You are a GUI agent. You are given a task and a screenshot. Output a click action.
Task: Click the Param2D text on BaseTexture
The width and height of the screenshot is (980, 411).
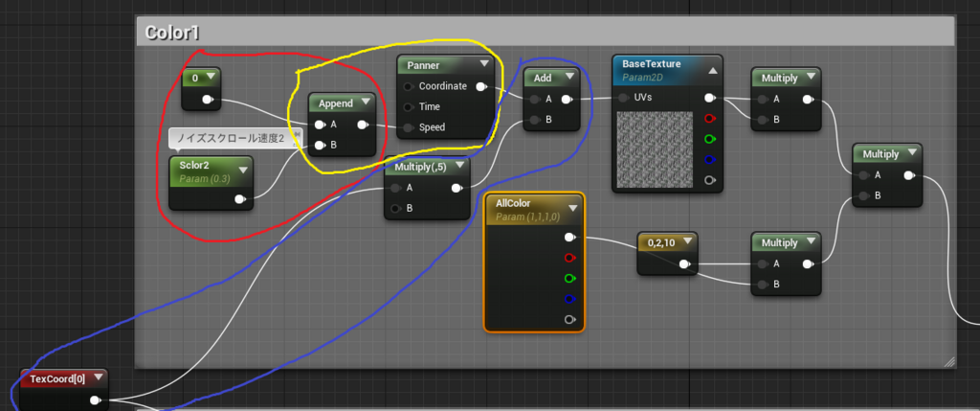pyautogui.click(x=644, y=78)
